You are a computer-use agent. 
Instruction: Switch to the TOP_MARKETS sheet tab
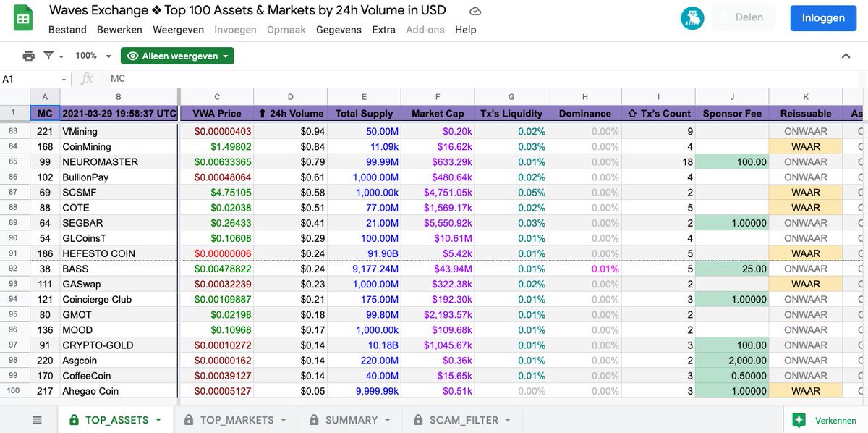tap(237, 420)
